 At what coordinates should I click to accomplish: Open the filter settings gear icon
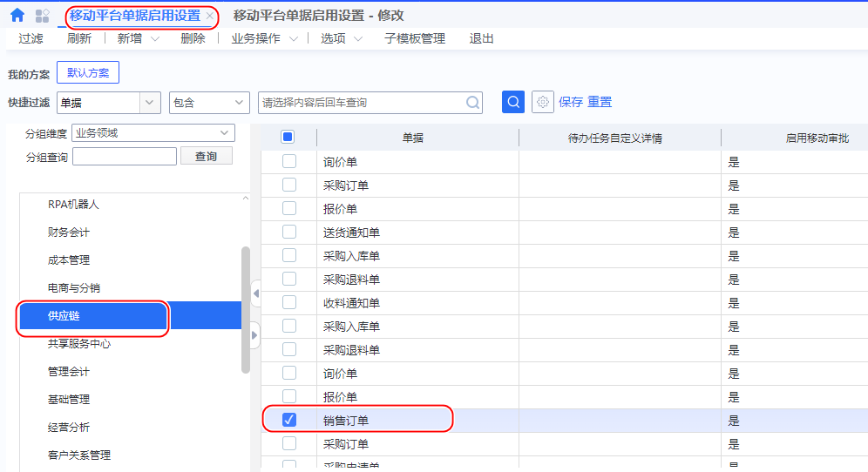coord(543,102)
